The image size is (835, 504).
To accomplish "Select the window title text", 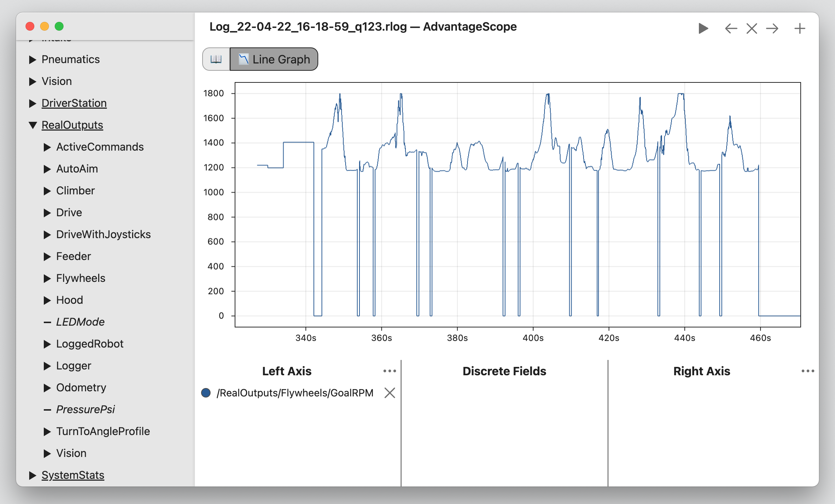I will (363, 27).
